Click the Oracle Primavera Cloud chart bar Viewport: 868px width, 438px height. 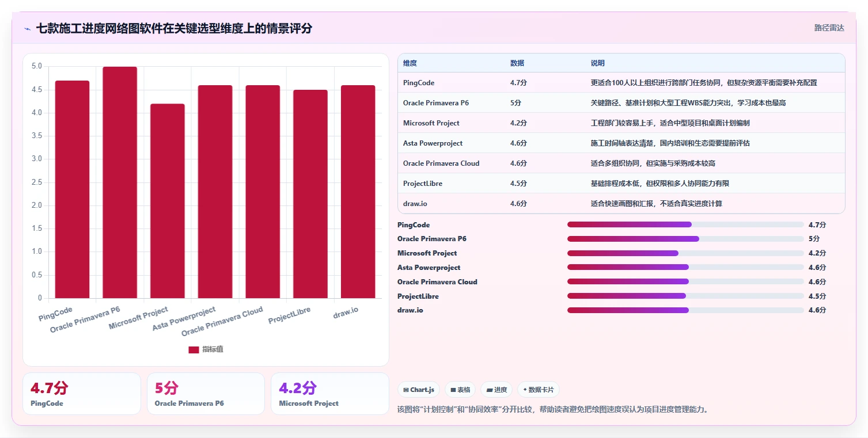[x=263, y=192]
